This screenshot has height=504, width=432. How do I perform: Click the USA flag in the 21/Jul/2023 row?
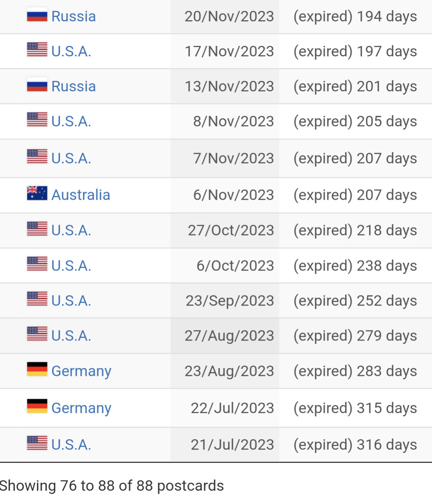pyautogui.click(x=37, y=443)
